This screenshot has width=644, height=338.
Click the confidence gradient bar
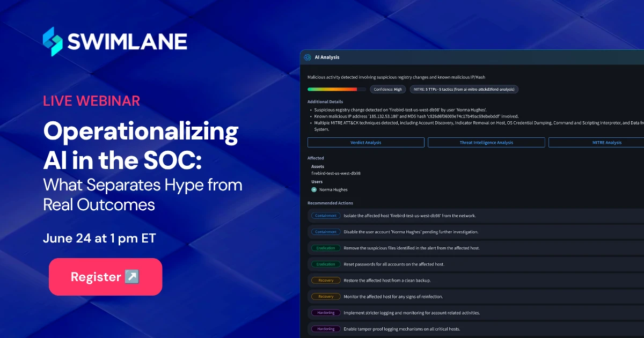tap(336, 90)
